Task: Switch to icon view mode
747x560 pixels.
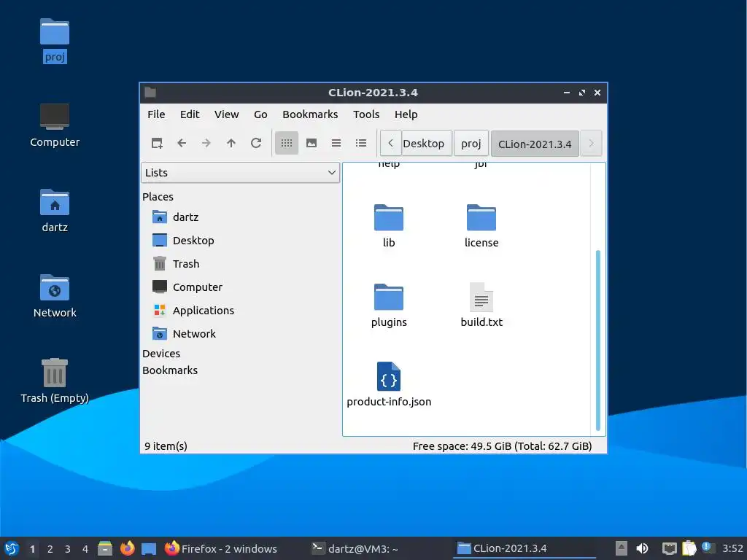Action: pos(287,143)
